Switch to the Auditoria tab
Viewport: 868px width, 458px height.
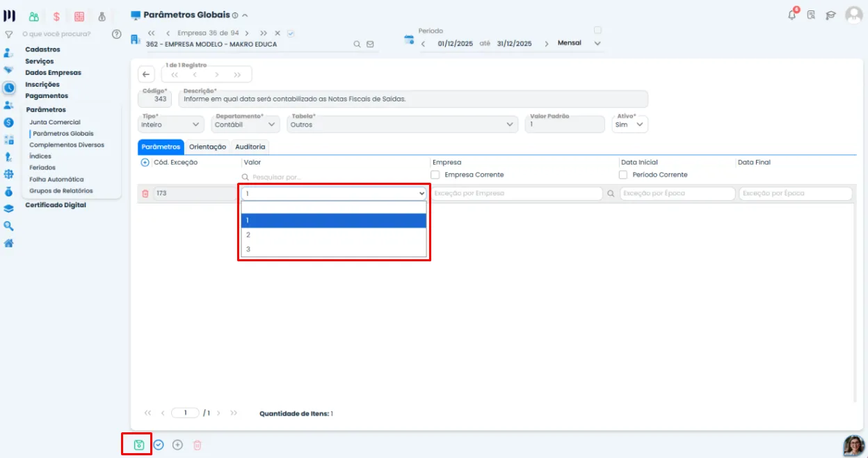tap(250, 147)
